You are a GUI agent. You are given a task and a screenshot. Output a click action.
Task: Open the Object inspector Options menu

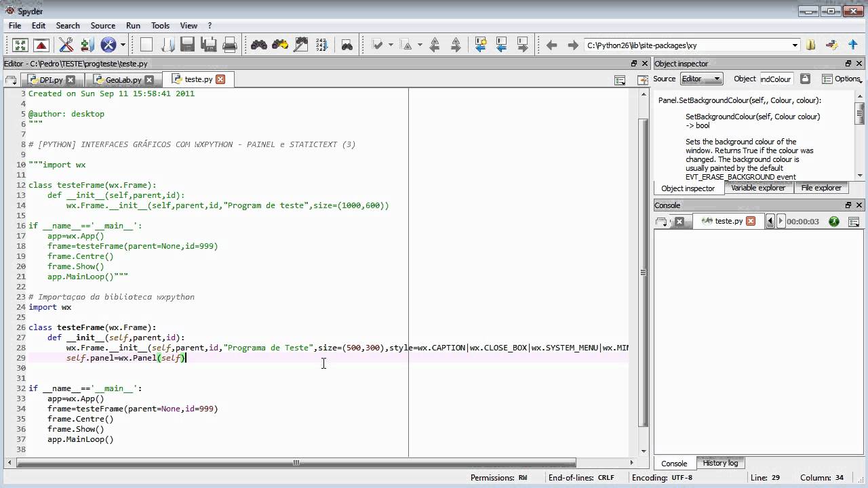[841, 79]
